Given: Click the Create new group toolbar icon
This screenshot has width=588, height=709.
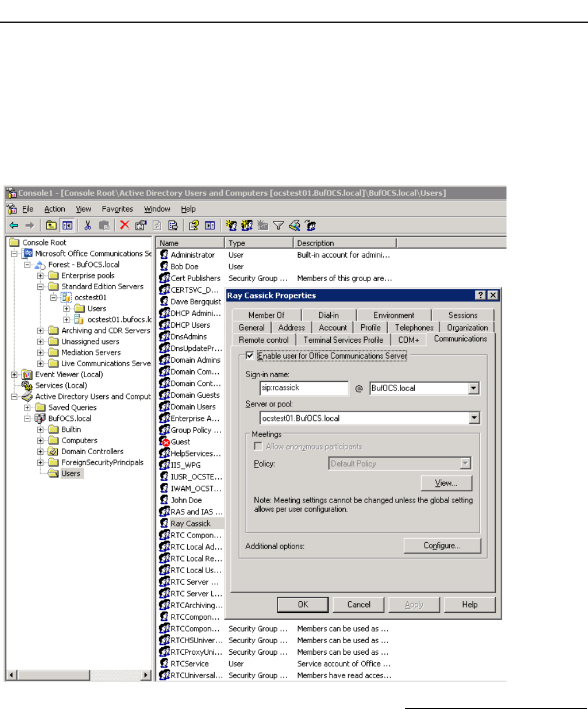Looking at the screenshot, I should pos(247,225).
